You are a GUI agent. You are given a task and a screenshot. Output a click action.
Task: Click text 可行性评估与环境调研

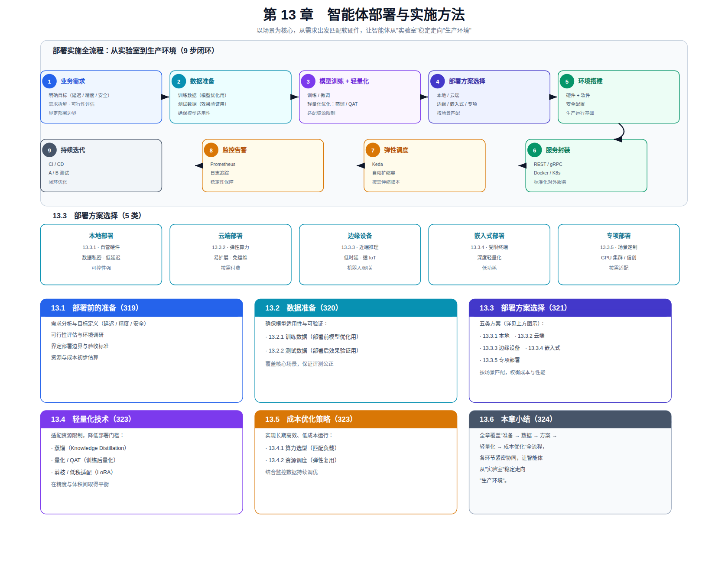(77, 335)
